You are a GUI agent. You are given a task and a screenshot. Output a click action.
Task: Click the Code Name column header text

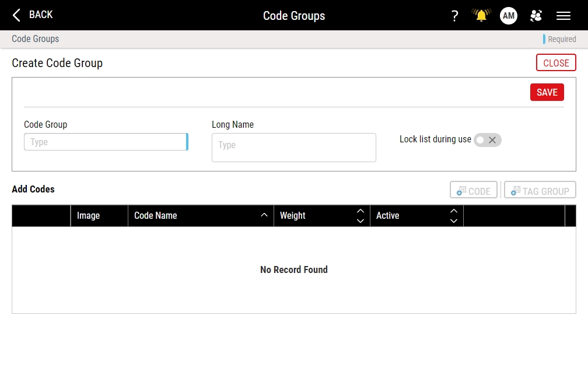pyautogui.click(x=156, y=216)
